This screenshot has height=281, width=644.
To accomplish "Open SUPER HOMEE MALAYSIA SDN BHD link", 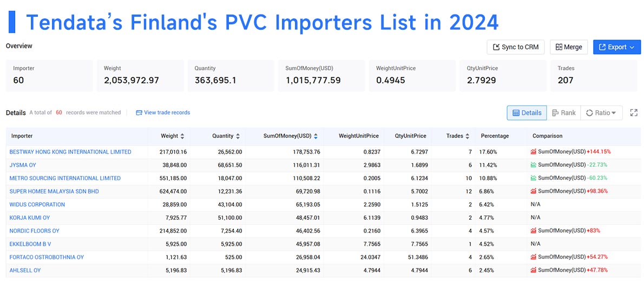I will point(54,192).
